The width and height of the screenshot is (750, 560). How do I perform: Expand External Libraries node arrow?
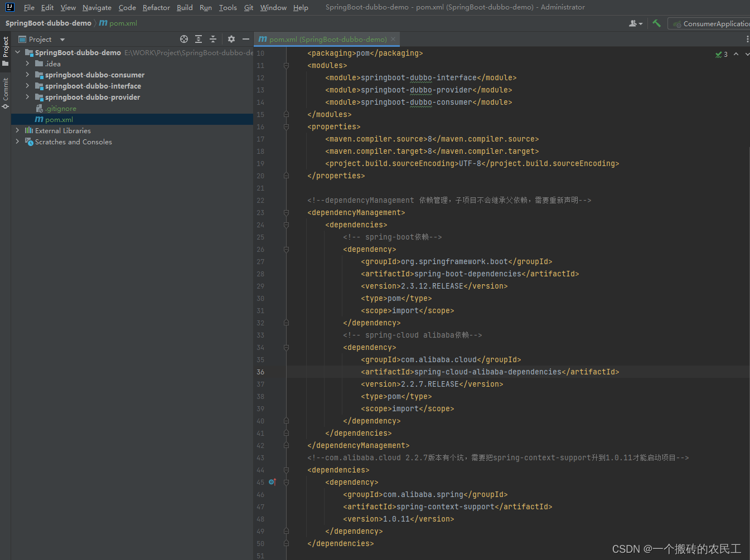(x=17, y=130)
